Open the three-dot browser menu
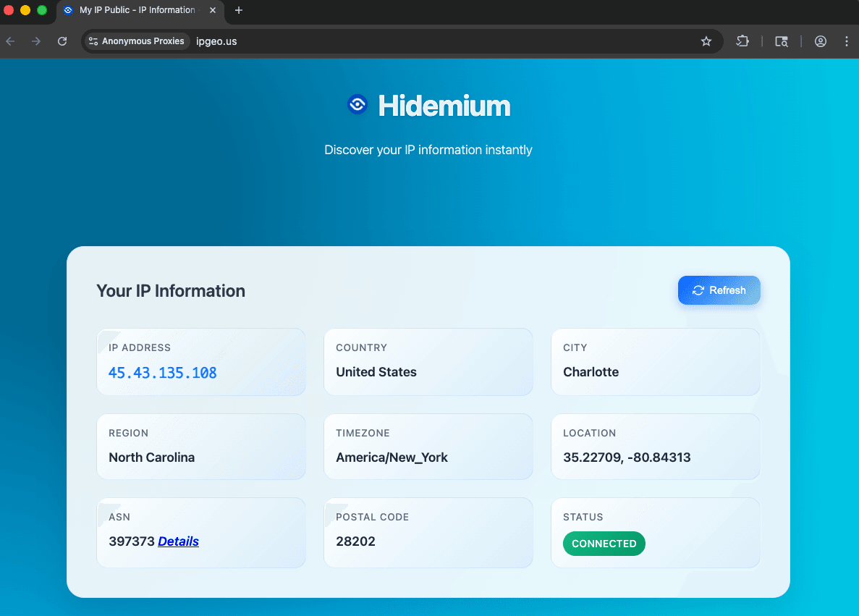859x616 pixels. pos(846,41)
